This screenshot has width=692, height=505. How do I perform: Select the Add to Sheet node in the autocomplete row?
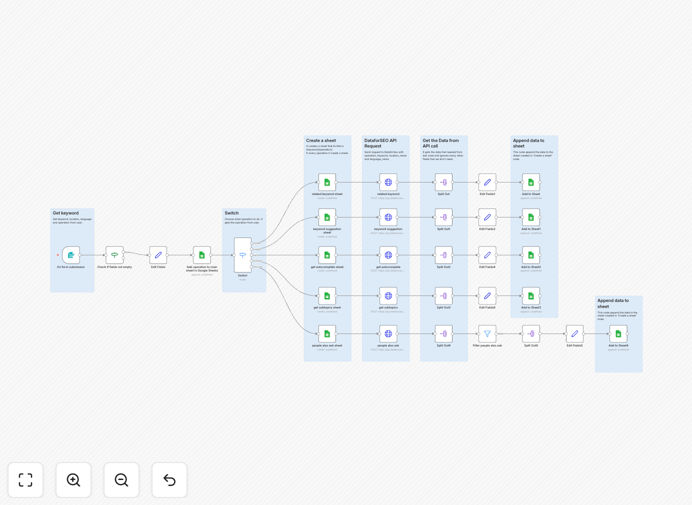coord(531,255)
